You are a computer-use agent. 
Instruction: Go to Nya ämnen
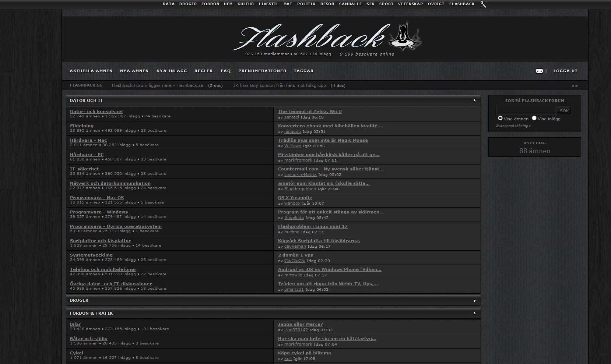[x=134, y=71]
